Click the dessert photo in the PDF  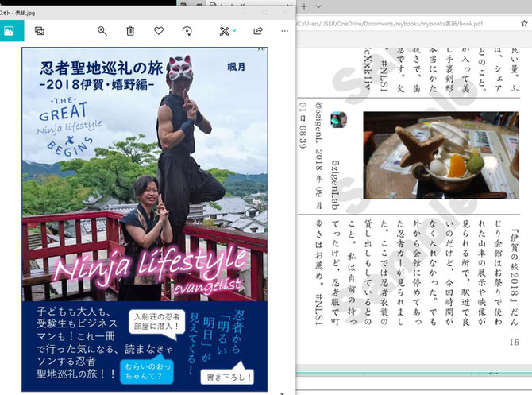coord(441,155)
